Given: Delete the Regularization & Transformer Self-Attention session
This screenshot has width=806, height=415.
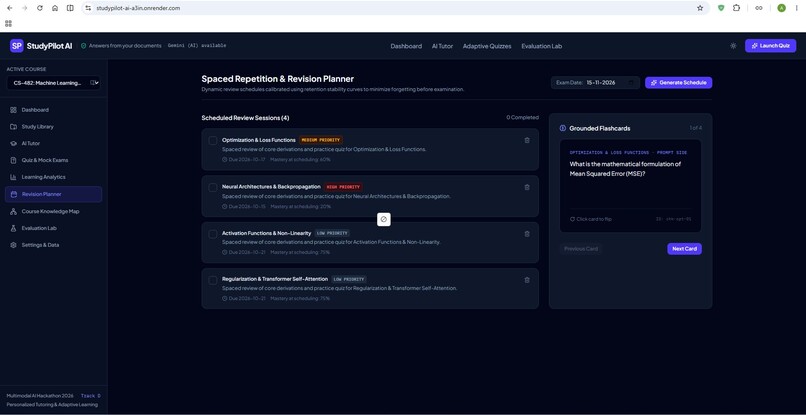Looking at the screenshot, I should point(527,280).
